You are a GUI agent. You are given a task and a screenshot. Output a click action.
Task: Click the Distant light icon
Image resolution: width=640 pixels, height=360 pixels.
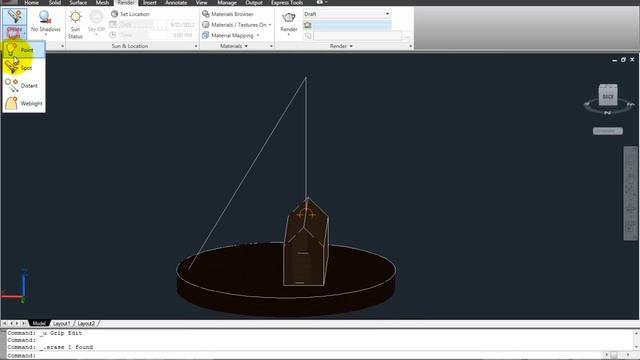(11, 85)
